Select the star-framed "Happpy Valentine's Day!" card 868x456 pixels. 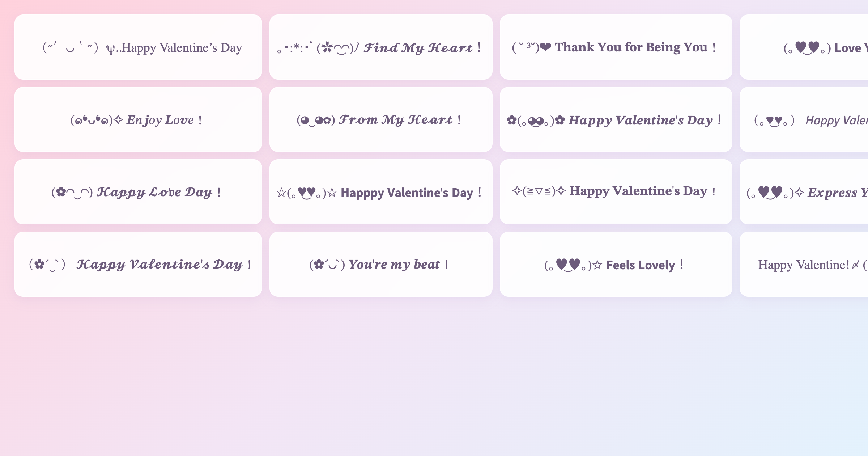(380, 192)
